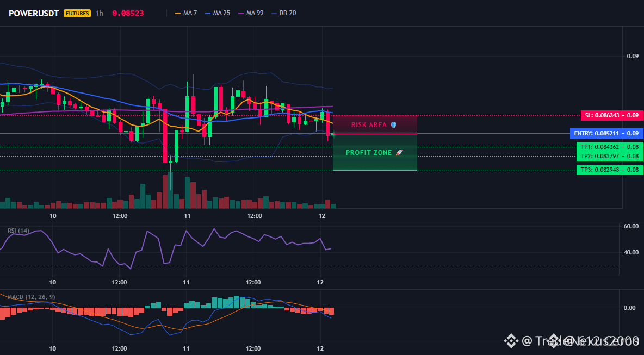Click the FUTURES badge
The height and width of the screenshot is (355, 644).
77,13
